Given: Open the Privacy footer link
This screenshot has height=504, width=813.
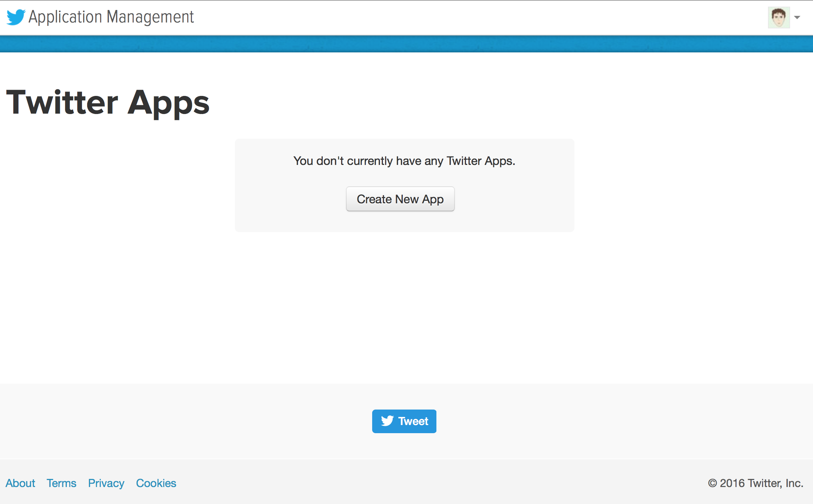Looking at the screenshot, I should pyautogui.click(x=106, y=483).
